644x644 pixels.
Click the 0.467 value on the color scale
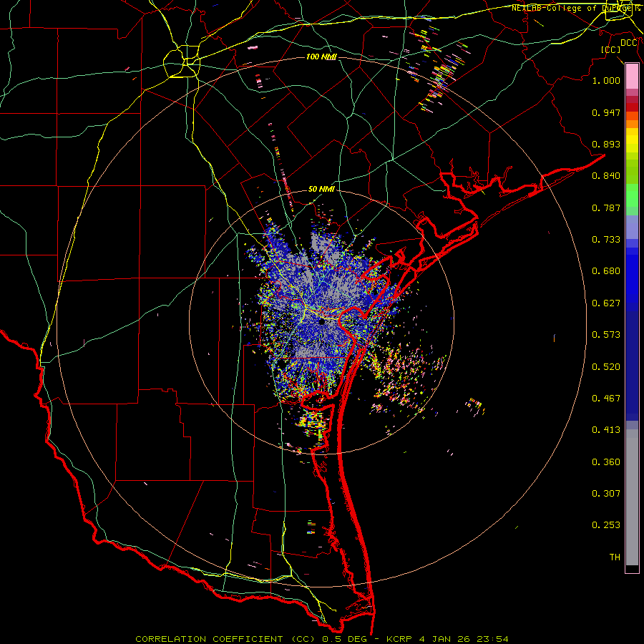606,399
